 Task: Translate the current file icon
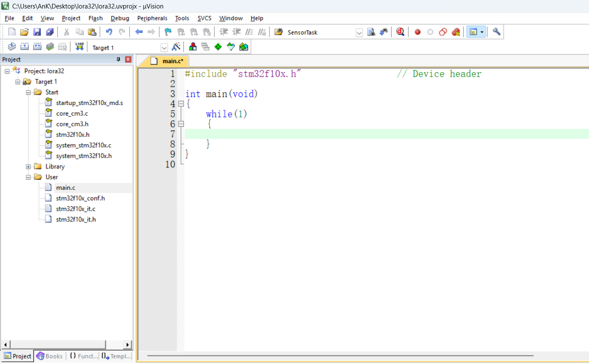pos(12,47)
